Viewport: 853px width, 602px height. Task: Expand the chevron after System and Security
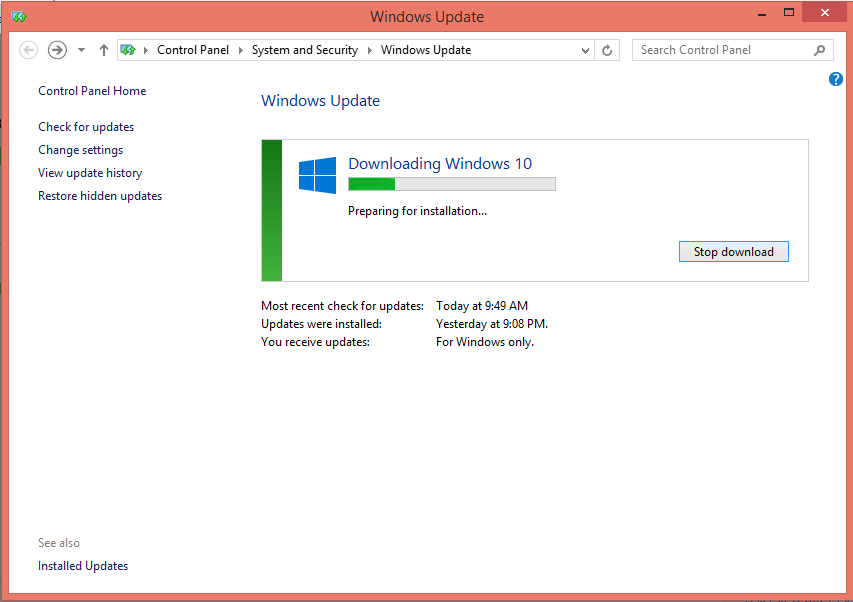click(x=370, y=50)
